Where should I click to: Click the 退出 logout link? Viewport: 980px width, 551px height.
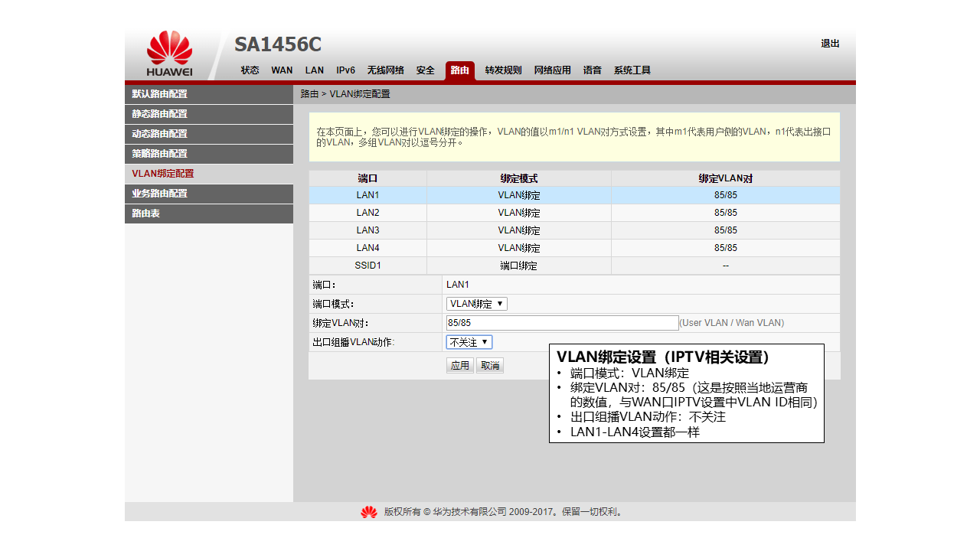pyautogui.click(x=830, y=44)
